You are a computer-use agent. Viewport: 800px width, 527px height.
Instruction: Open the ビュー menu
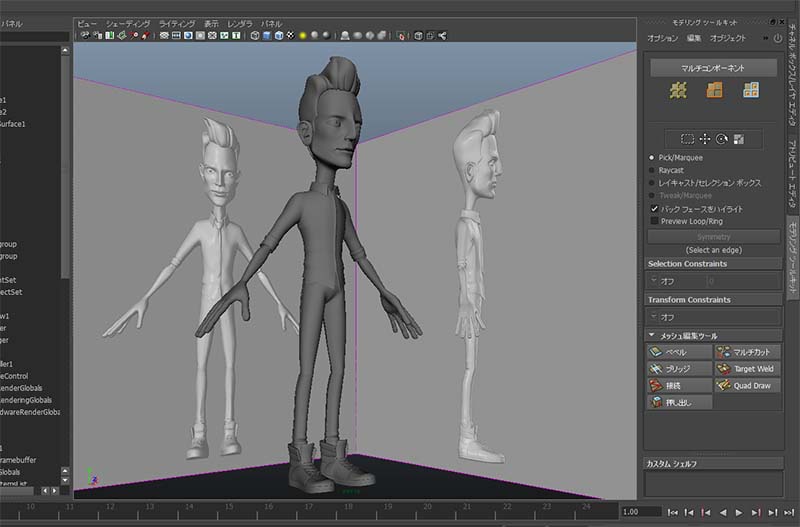point(87,23)
